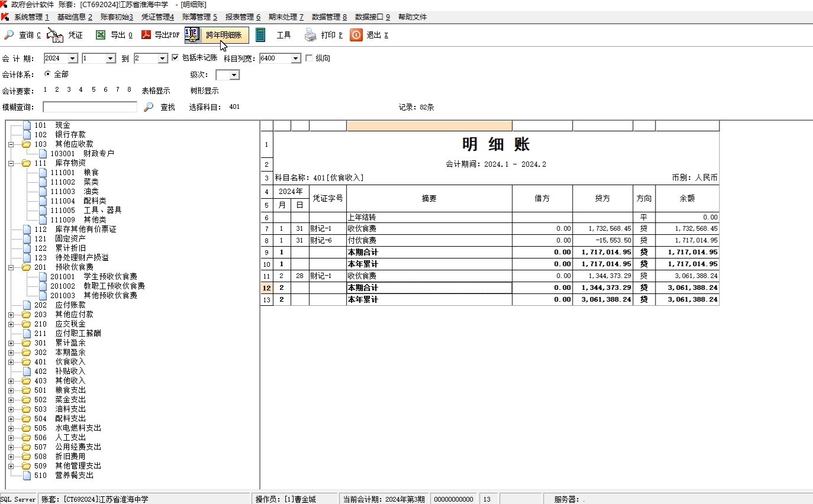813x504 pixels.
Task: Click folder icon of 509 其他管理支出
Action: coord(26,466)
